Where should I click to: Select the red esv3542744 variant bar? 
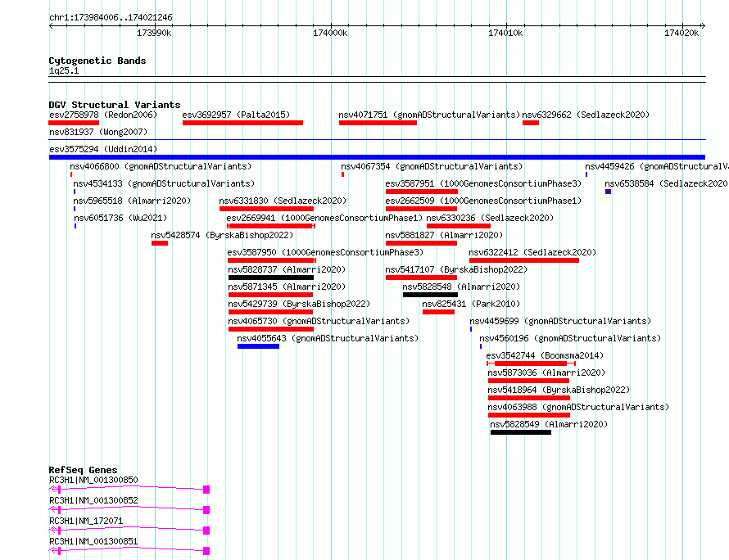tap(531, 364)
